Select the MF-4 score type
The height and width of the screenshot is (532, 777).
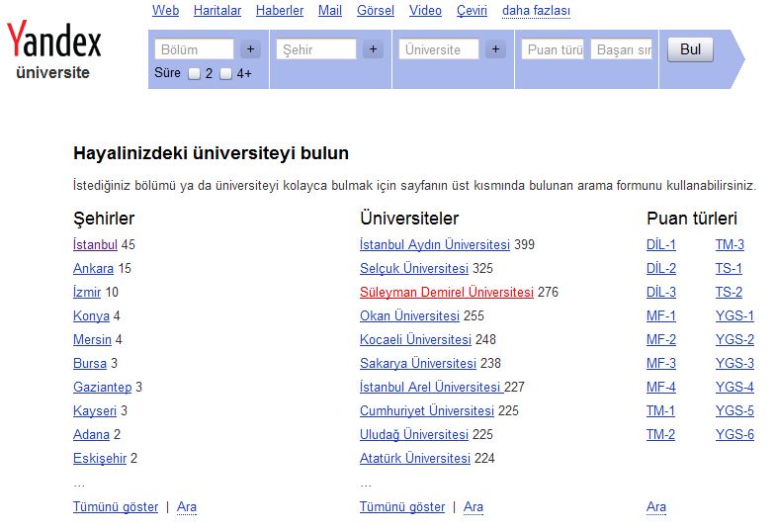click(661, 387)
